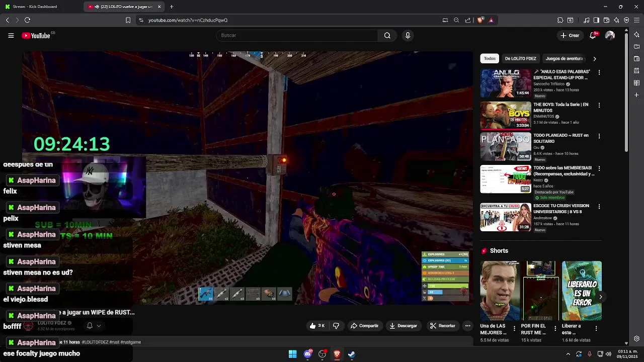The image size is (644, 362).
Task: Select the Todos filter chip
Action: (490, 58)
